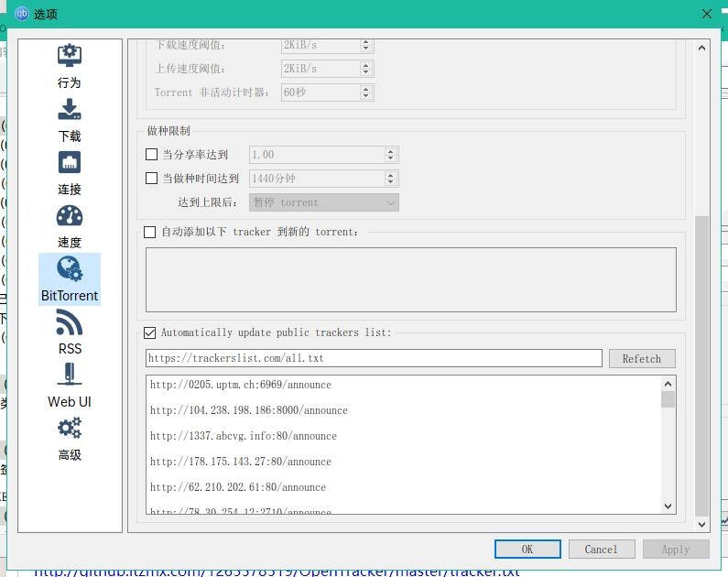Click the tracker list scroll down arrow
Image resolution: width=728 pixels, height=577 pixels.
point(668,506)
